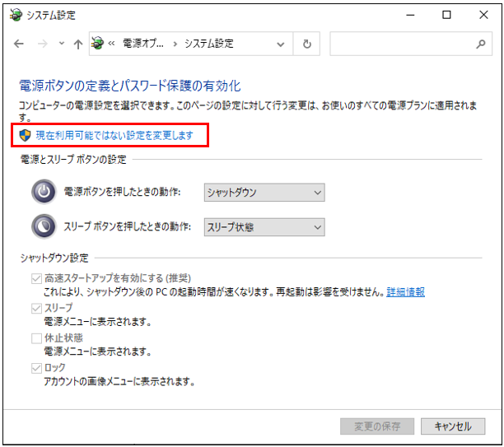Toggle the ロック checkbox
The height and width of the screenshot is (447, 504).
(36, 367)
